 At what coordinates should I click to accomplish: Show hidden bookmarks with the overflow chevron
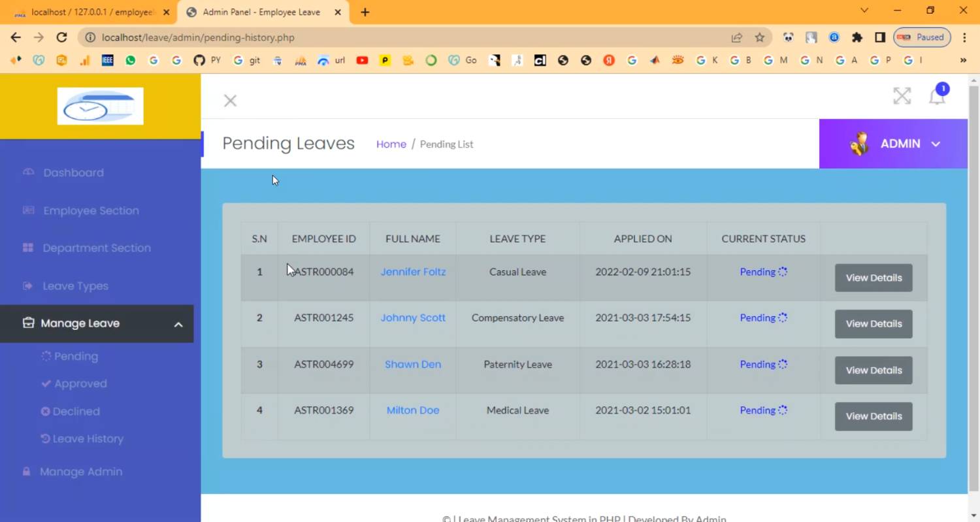pyautogui.click(x=963, y=60)
